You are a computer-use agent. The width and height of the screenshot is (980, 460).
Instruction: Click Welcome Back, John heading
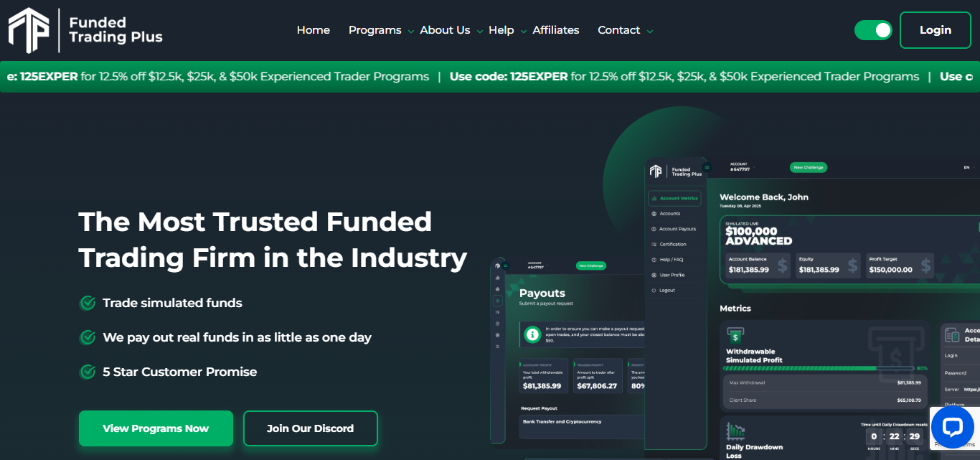(764, 197)
